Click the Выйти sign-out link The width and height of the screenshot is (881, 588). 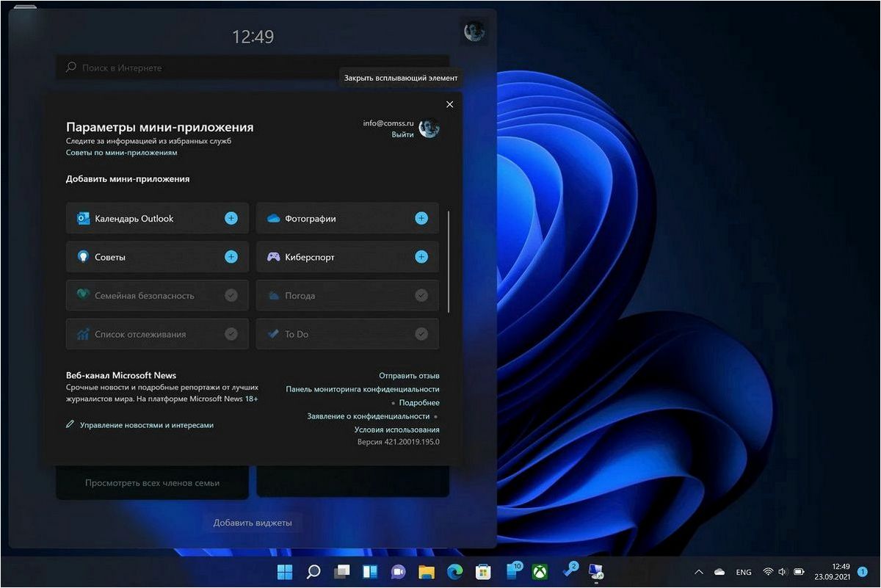(402, 134)
